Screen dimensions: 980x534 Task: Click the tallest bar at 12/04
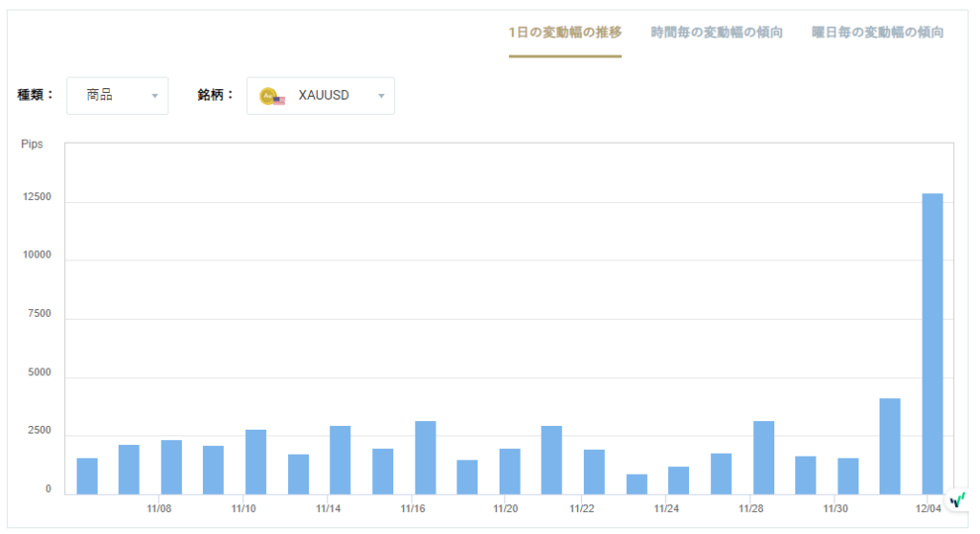[932, 344]
